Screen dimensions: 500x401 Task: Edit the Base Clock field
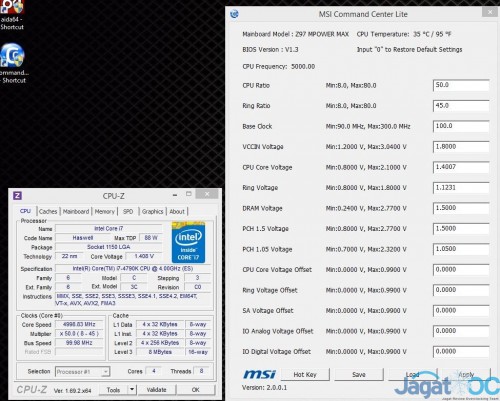[x=461, y=126]
